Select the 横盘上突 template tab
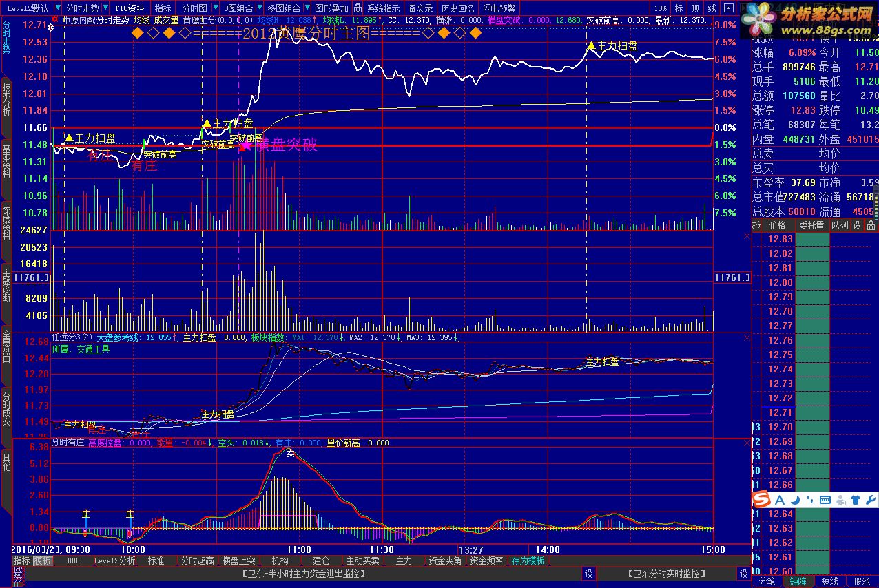879x588 pixels. tap(239, 561)
